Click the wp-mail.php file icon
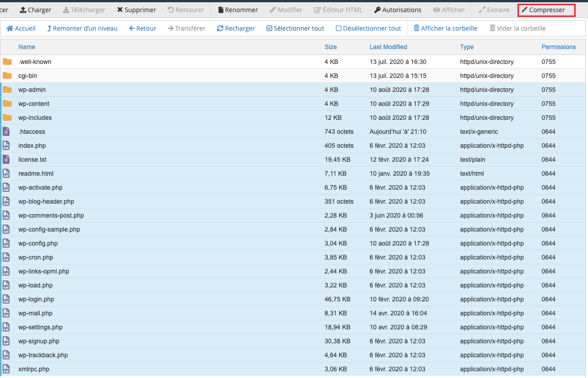 [6, 313]
